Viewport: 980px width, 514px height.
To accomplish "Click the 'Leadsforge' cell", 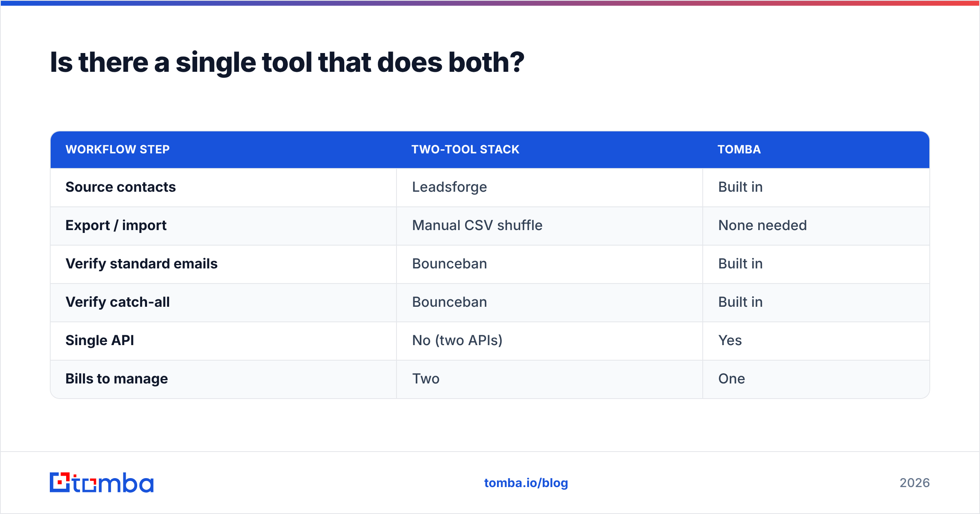I will pyautogui.click(x=450, y=187).
